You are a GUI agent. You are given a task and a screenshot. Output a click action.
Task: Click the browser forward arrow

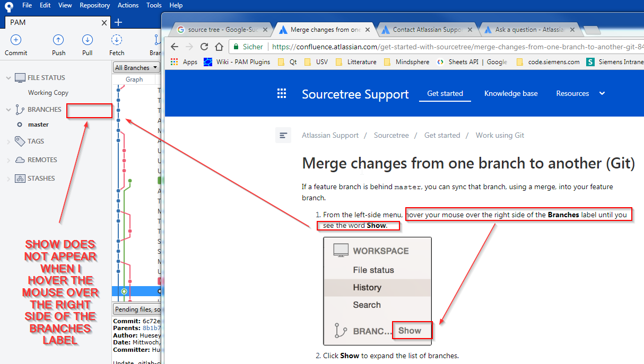[x=189, y=47]
